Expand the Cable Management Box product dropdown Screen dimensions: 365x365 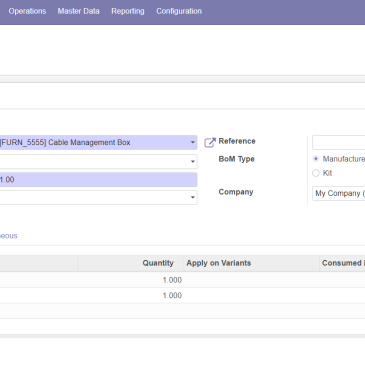click(193, 142)
